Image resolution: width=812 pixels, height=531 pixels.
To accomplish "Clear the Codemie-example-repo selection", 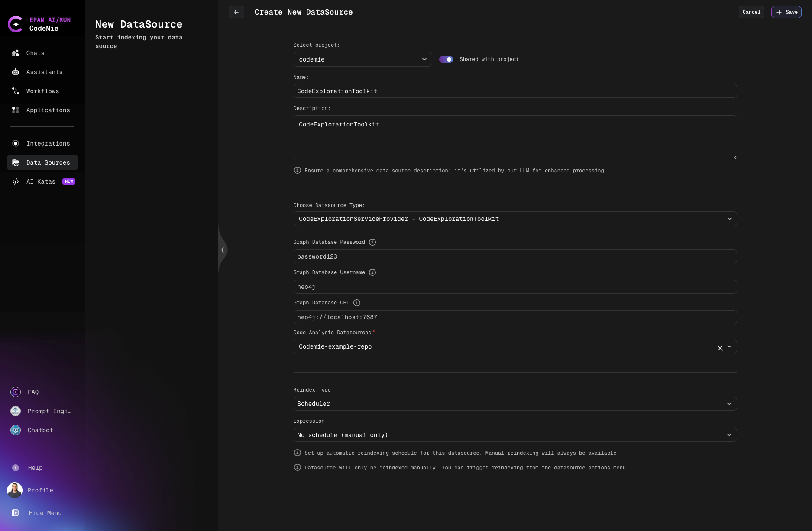I will click(720, 348).
